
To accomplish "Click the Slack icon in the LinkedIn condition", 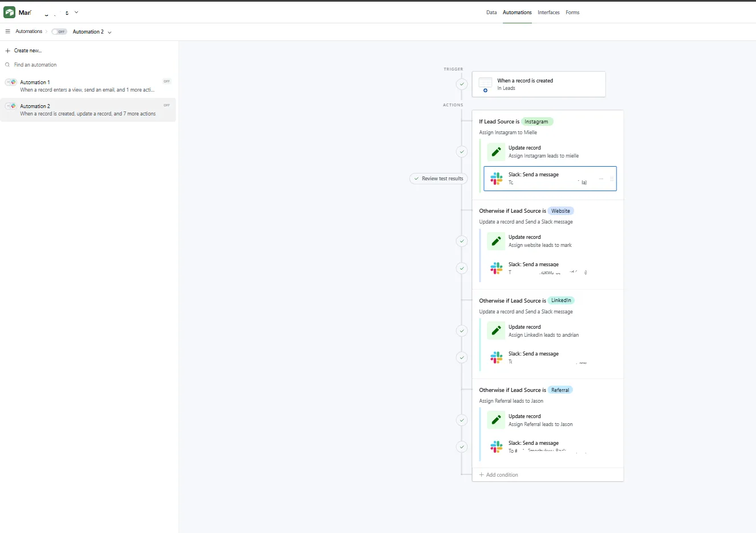I will tap(496, 357).
